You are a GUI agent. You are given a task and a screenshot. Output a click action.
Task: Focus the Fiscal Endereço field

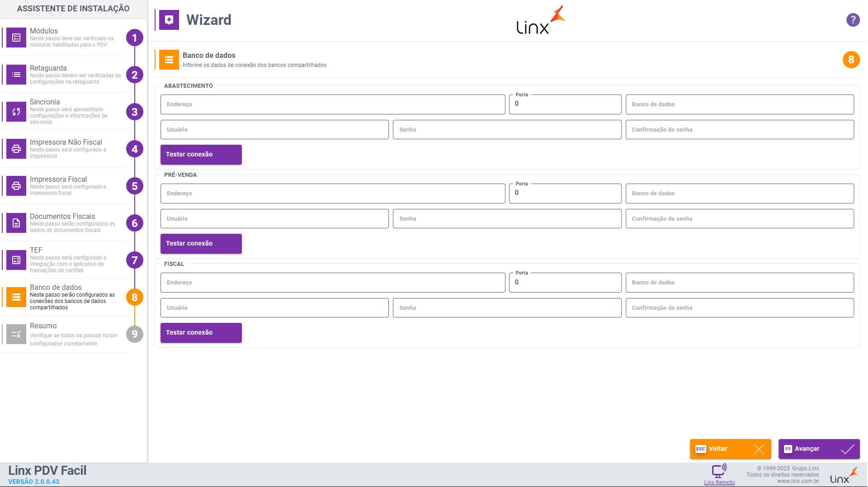tap(333, 283)
